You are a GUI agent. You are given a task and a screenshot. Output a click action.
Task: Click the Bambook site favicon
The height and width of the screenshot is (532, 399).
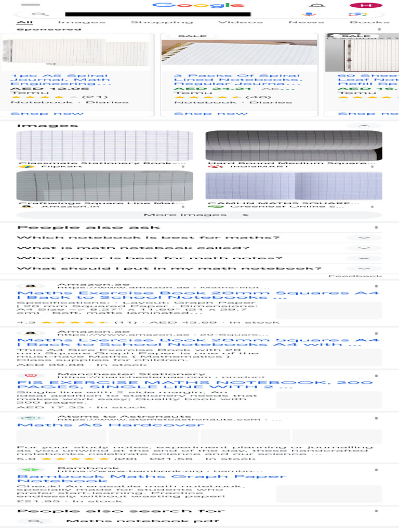(31, 470)
